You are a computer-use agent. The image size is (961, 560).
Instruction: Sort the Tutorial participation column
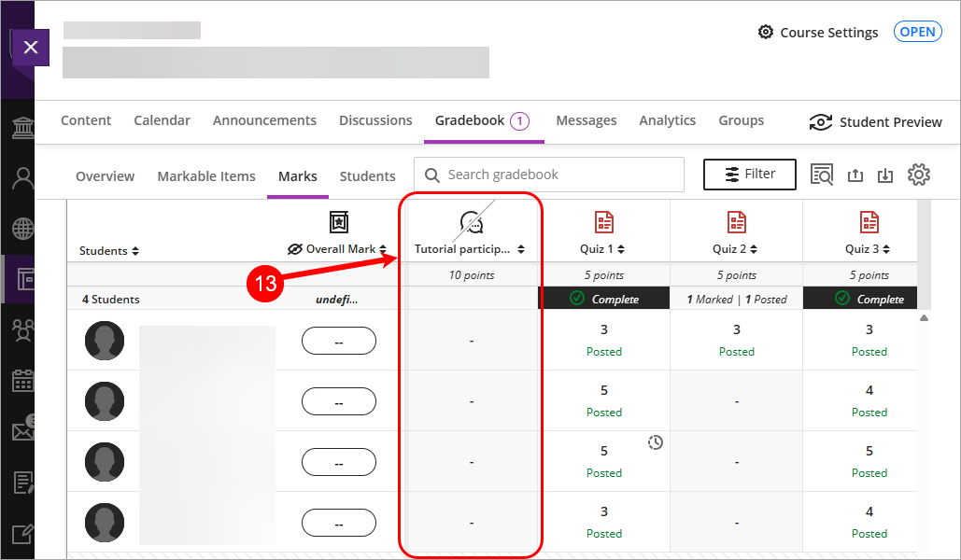coord(521,249)
